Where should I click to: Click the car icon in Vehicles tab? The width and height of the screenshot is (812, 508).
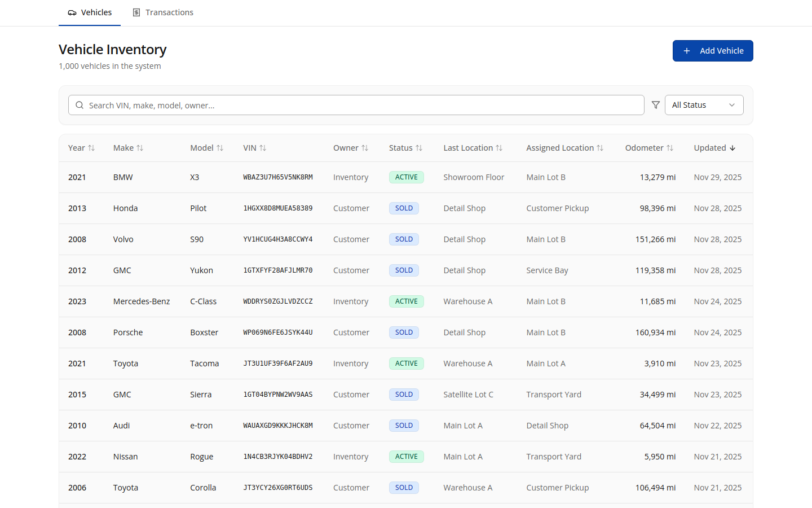coord(72,12)
